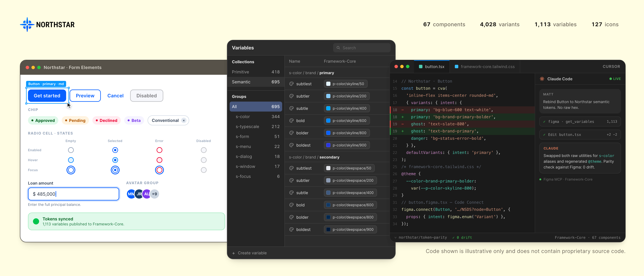Click the p-color/skyline/600 color swatch

pos(328,121)
